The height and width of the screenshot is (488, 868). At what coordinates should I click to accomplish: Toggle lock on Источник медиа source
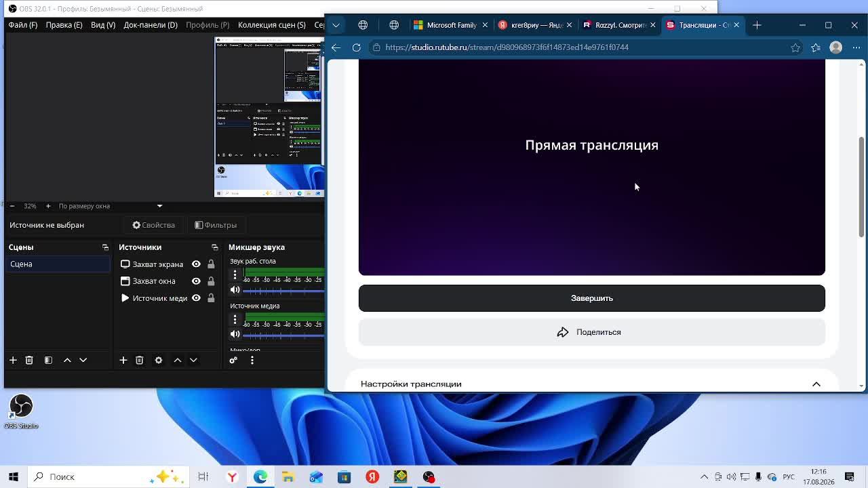pos(211,298)
